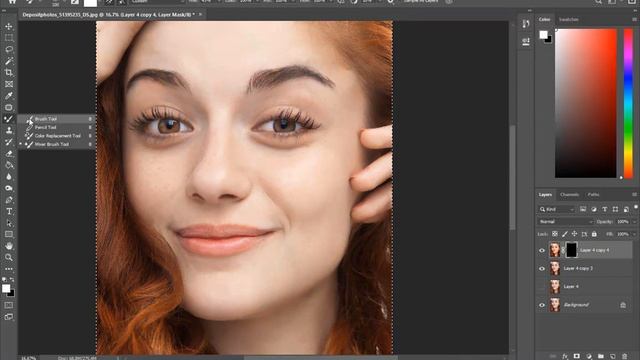
Task: Click the vertical hue slider strip
Action: 628,103
